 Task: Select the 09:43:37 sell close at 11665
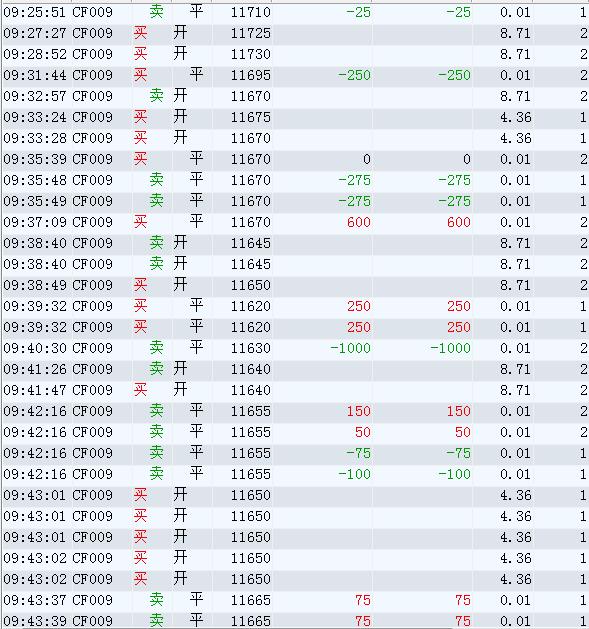295,600
